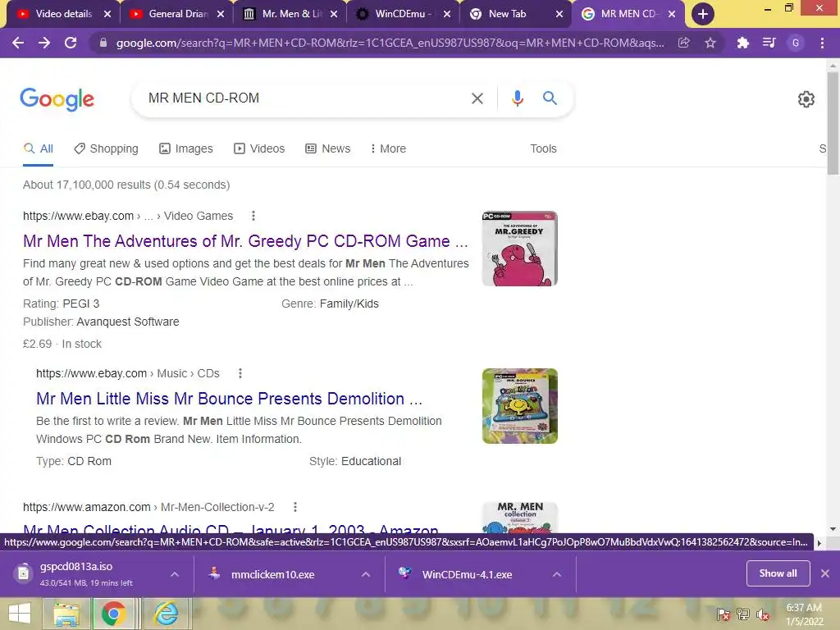Return to Google home via logo

pyautogui.click(x=57, y=99)
